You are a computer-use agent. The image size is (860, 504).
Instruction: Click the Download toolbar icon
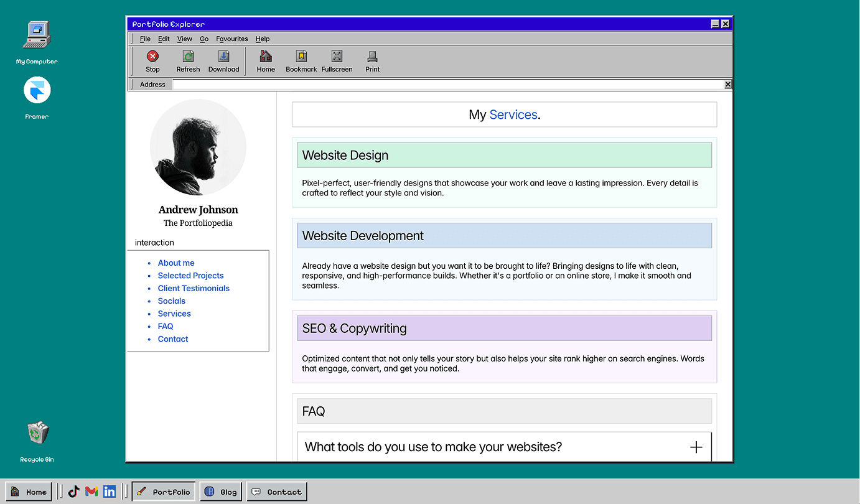click(223, 57)
